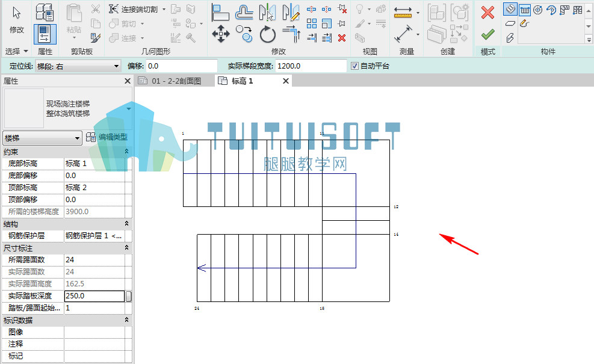The image size is (594, 364).
Task: Open the 楼梯 type filter dropdown
Action: click(42, 138)
